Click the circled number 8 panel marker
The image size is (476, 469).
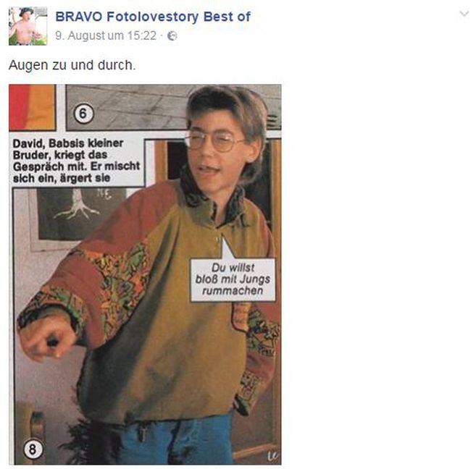[33, 449]
